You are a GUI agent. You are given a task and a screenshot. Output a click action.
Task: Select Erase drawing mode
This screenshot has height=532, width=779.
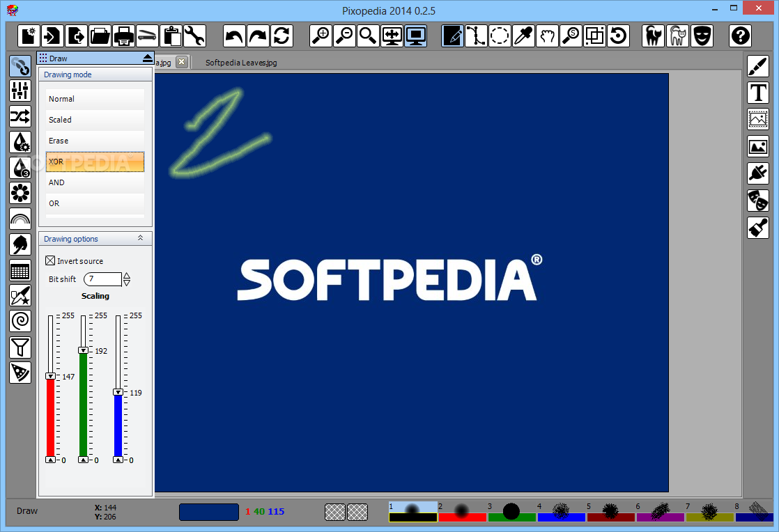[95, 141]
